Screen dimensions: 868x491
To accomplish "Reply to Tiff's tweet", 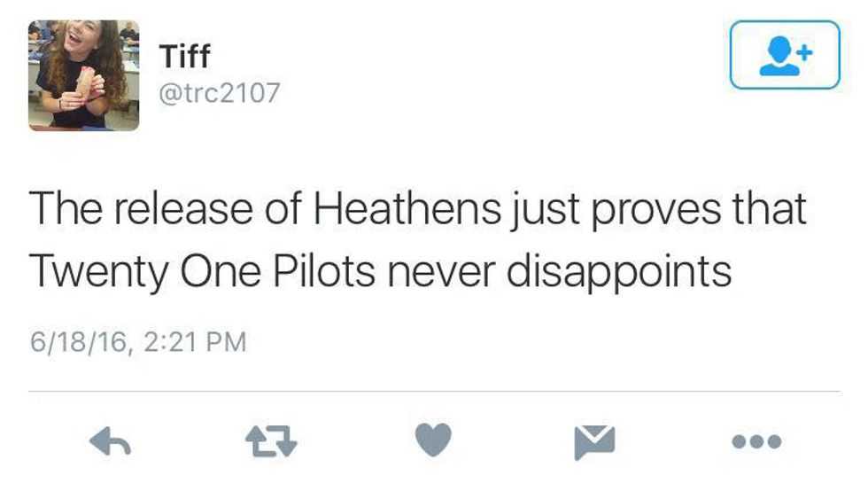I will tap(110, 440).
